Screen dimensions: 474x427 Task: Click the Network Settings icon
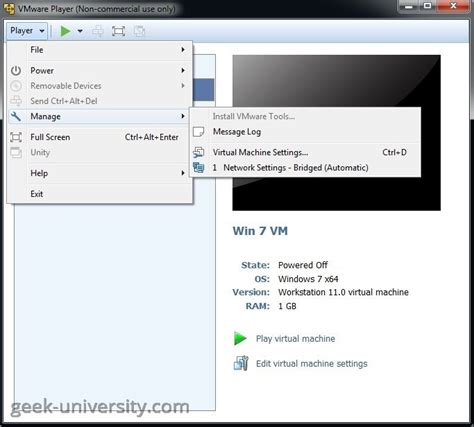click(x=198, y=168)
